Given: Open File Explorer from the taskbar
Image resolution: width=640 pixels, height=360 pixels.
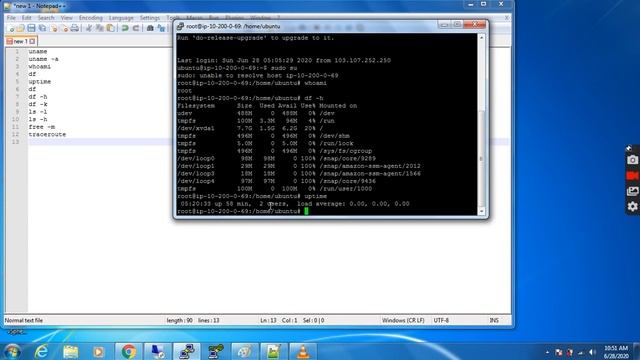Looking at the screenshot, I should 70,351.
